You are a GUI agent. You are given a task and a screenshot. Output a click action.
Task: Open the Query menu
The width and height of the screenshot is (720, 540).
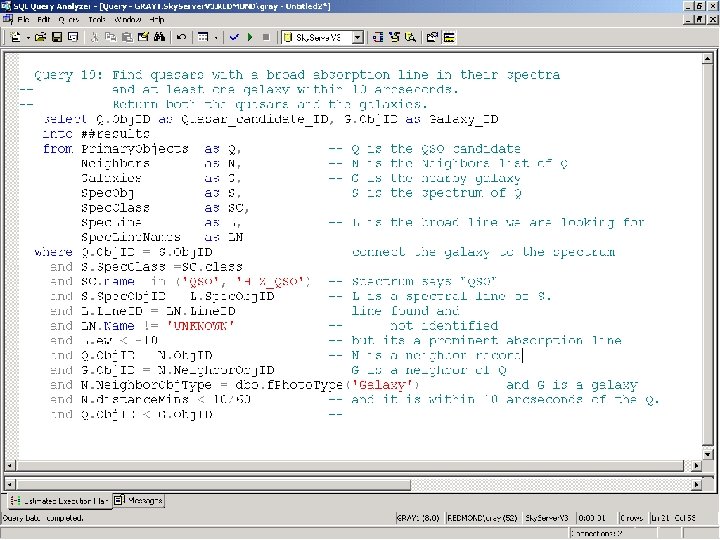(69, 20)
